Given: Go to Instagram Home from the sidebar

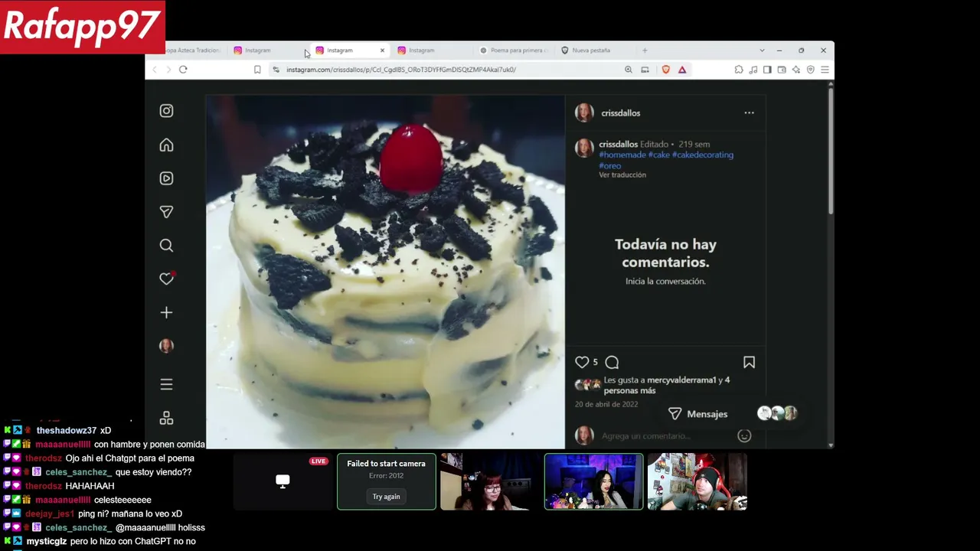Looking at the screenshot, I should click(x=166, y=145).
